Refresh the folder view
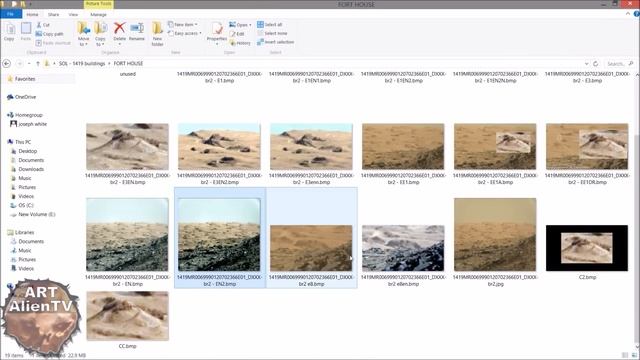The width and height of the screenshot is (640, 360). tap(596, 64)
